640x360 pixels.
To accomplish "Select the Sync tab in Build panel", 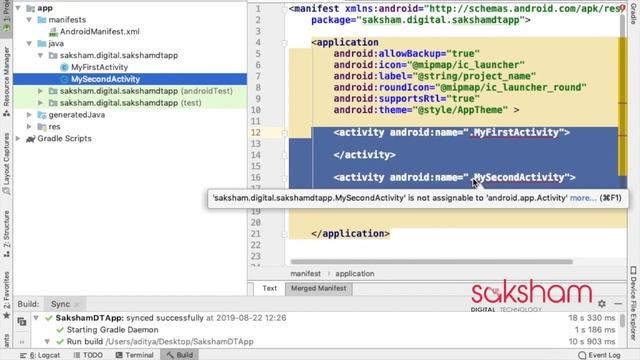I will coord(60,304).
